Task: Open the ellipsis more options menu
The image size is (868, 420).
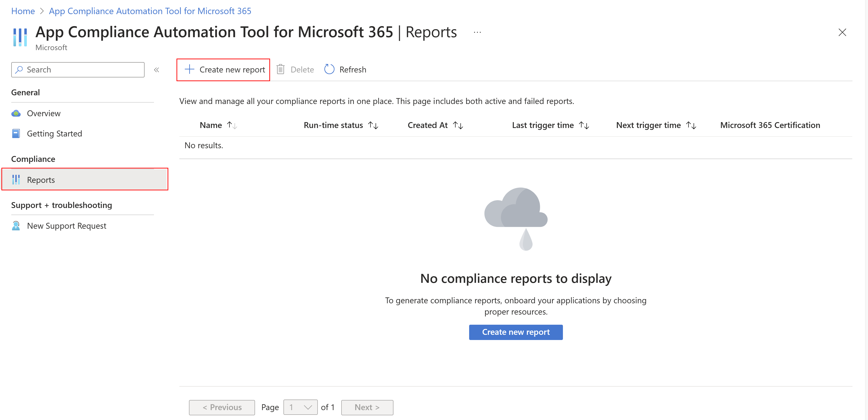Action: point(477,32)
